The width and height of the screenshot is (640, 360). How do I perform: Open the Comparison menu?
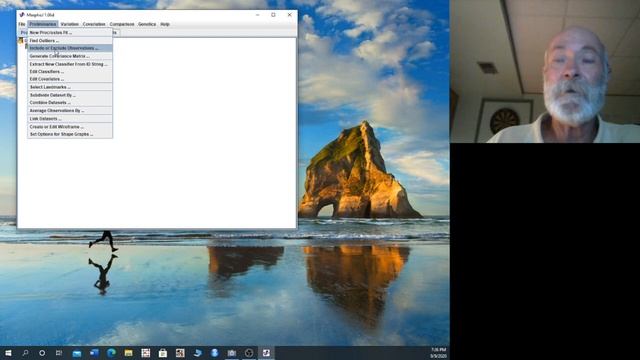pos(122,24)
